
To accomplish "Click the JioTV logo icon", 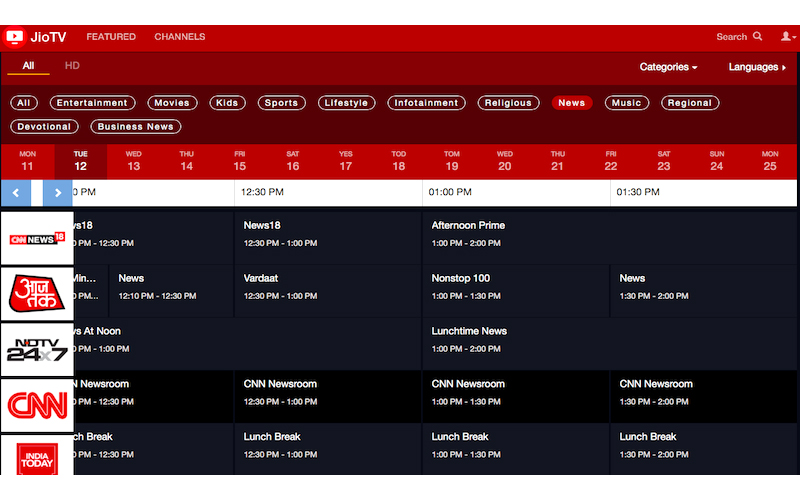I will 14,37.
